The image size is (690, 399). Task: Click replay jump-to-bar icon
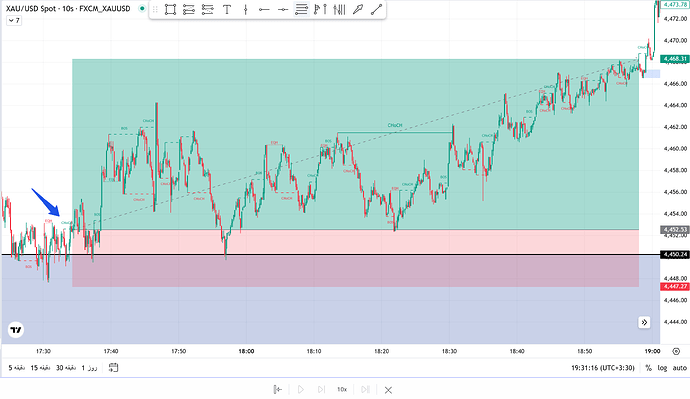[x=278, y=389]
